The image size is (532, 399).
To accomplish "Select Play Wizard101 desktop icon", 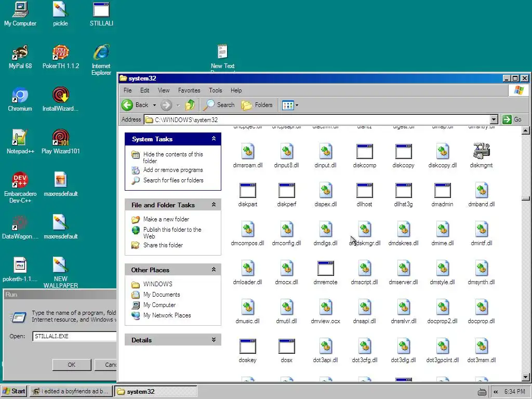I will [60, 142].
